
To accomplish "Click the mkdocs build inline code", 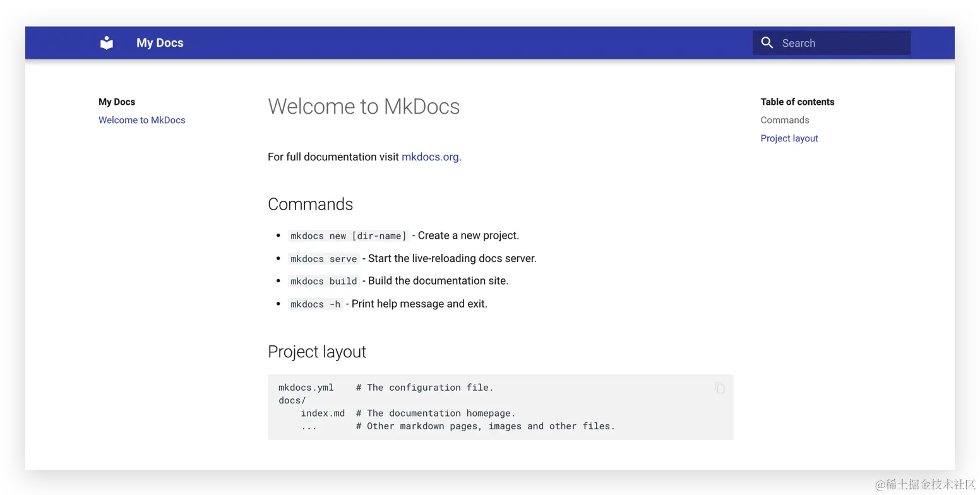I will [324, 281].
